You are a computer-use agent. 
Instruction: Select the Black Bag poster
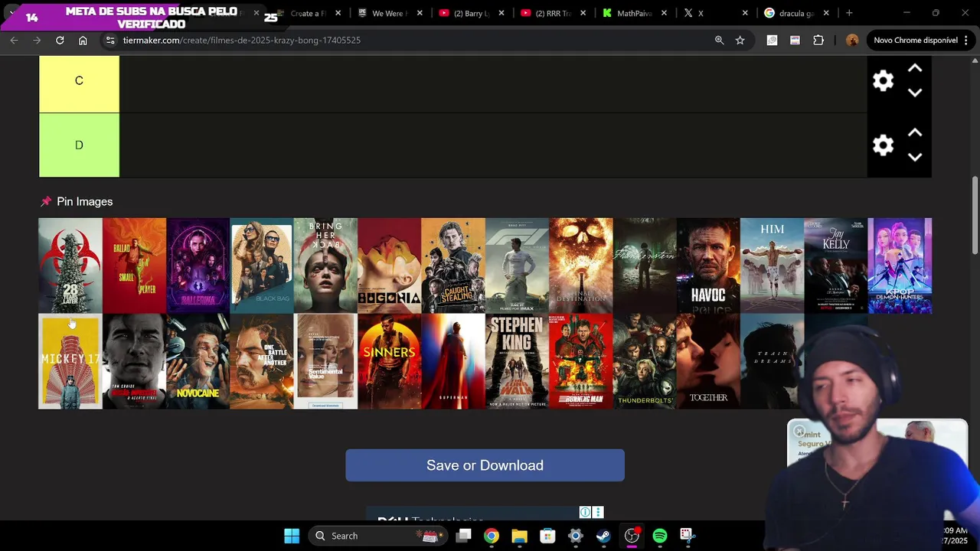click(x=262, y=266)
